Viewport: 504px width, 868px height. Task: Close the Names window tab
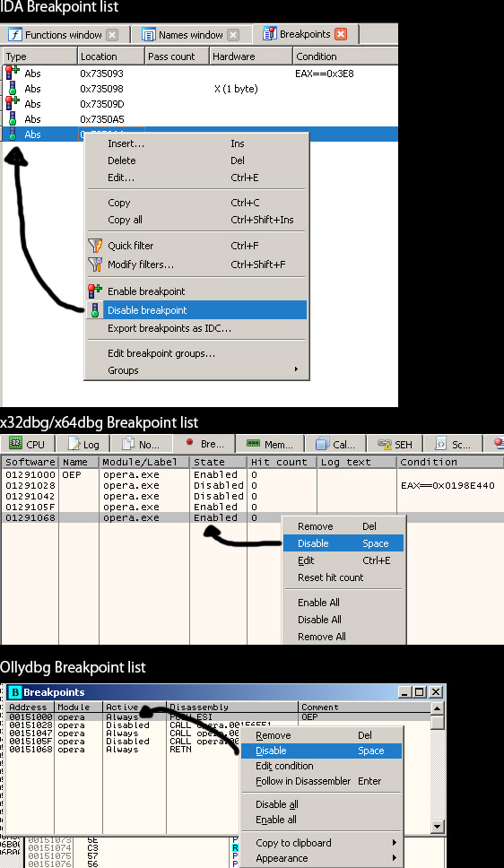coord(234,35)
